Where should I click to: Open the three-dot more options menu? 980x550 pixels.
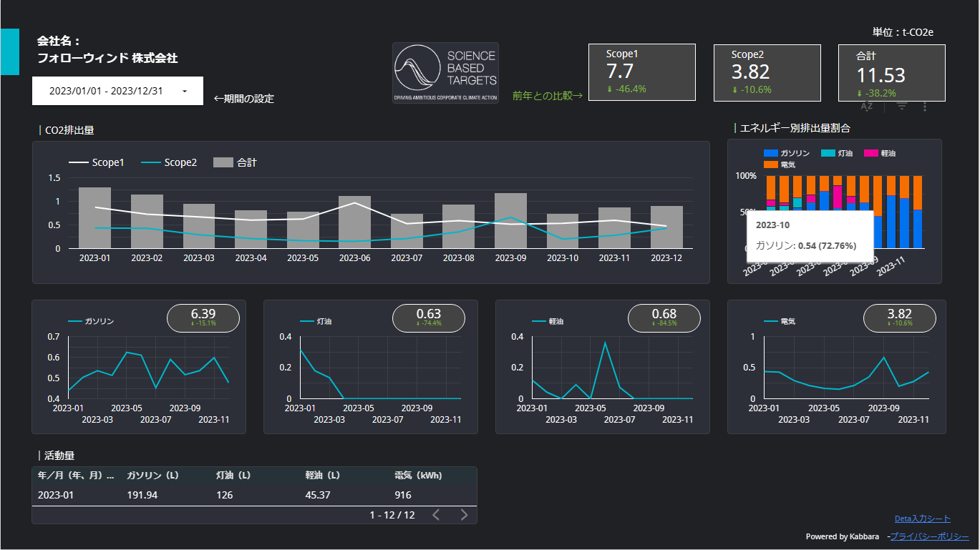tap(925, 107)
